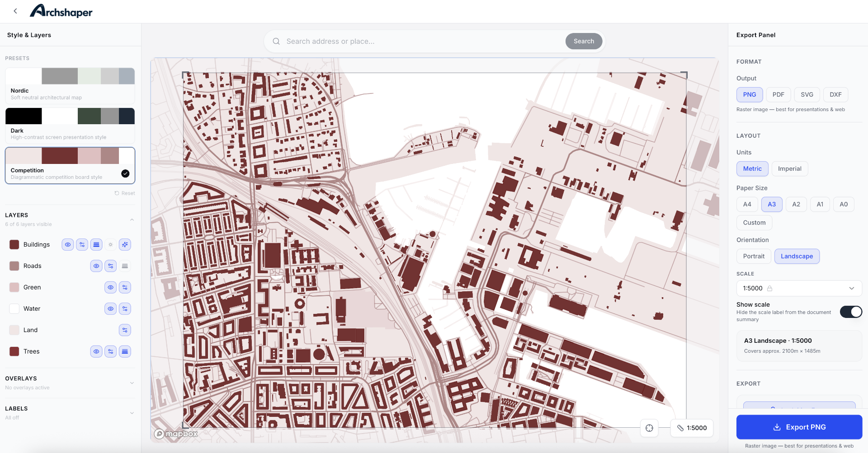Hide the Roads layer with eye icon
The width and height of the screenshot is (868, 453).
pos(96,266)
